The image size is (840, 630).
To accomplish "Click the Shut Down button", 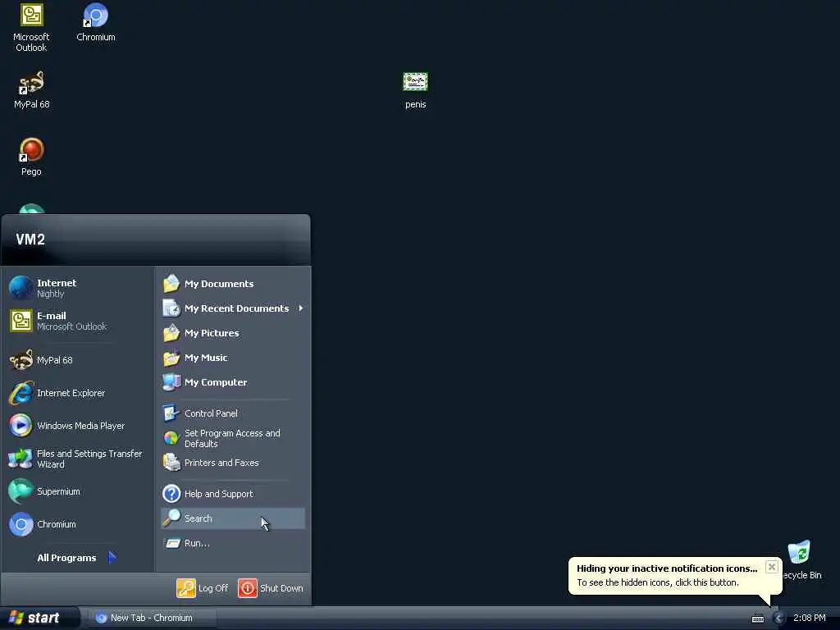I will [x=271, y=588].
